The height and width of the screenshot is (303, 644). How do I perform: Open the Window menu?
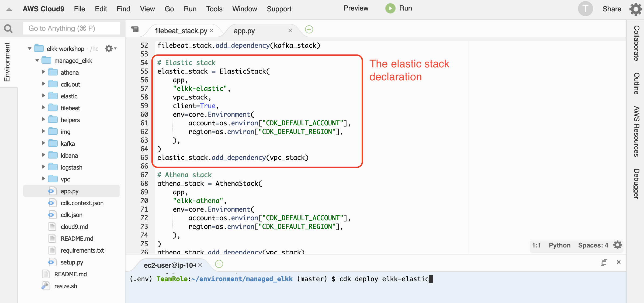[x=245, y=9]
